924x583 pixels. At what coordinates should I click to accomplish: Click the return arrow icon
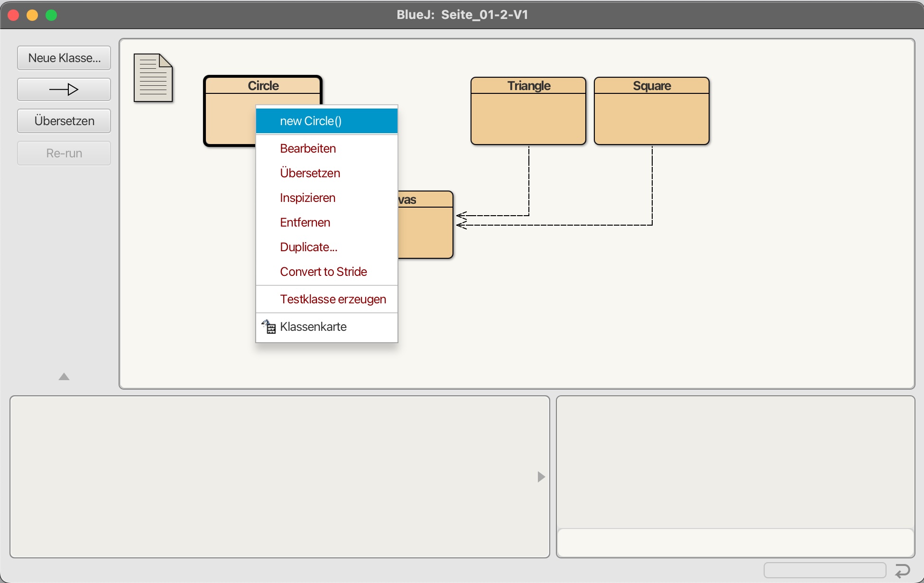point(902,570)
